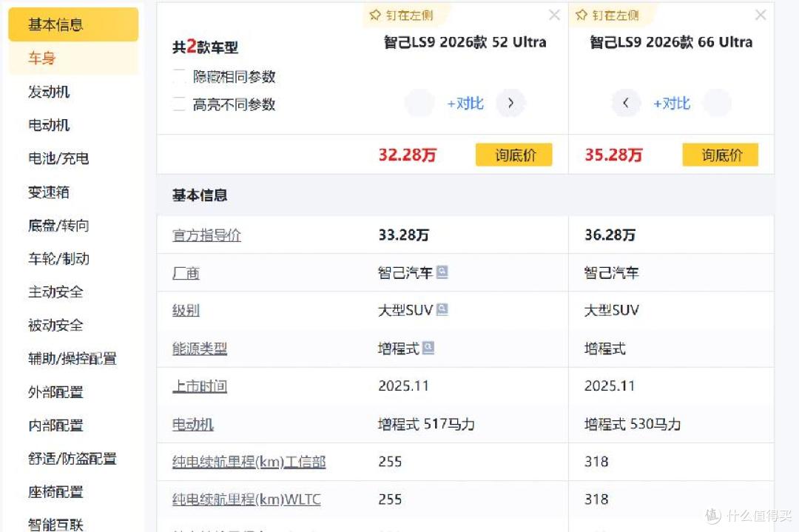The image size is (799, 532).
Task: Open the 级别 parameter link
Action: click(186, 310)
